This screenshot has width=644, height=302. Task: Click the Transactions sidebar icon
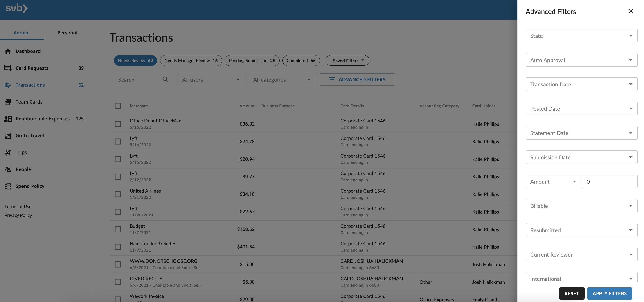tap(8, 85)
